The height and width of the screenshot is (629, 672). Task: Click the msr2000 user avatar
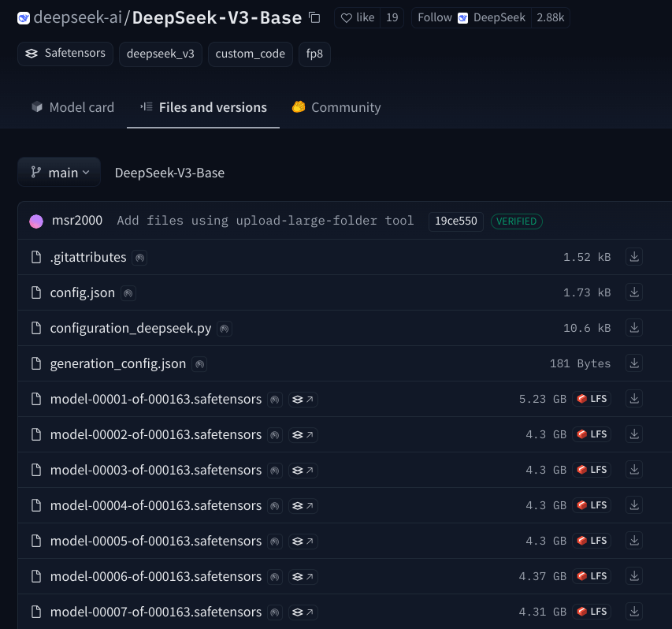point(36,221)
